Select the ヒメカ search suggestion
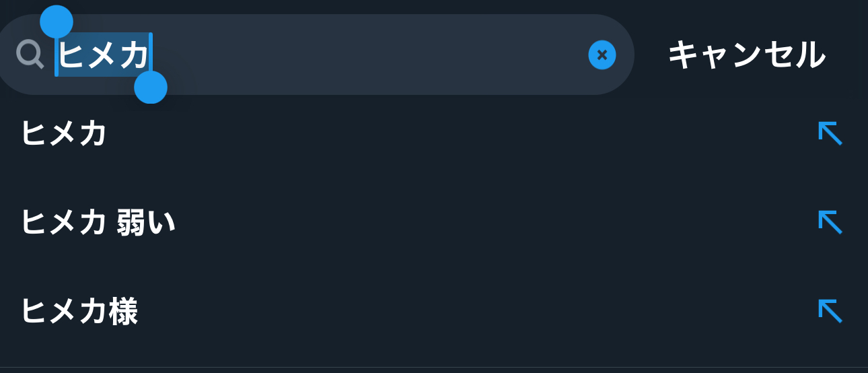The width and height of the screenshot is (868, 373). coord(64,133)
